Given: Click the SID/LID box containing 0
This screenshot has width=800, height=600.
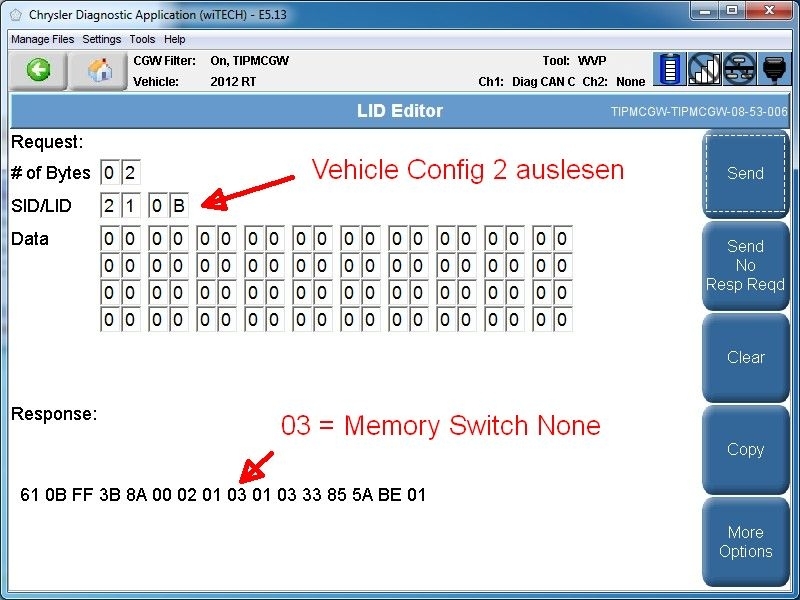Looking at the screenshot, I should (158, 206).
